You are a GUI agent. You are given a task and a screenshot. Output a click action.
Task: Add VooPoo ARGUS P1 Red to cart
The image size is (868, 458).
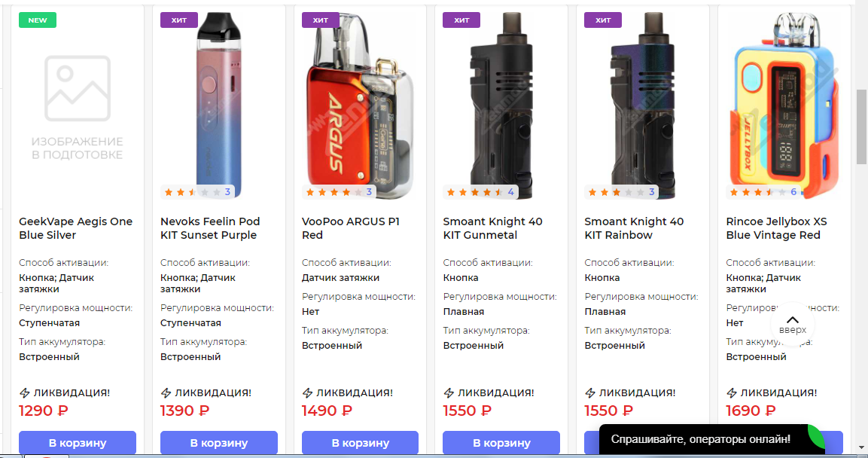[360, 443]
